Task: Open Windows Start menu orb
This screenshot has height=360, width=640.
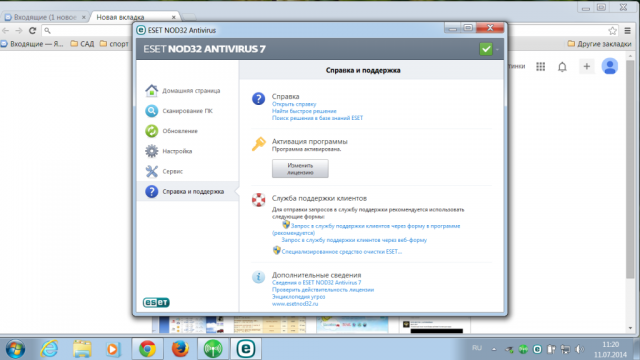Action: point(16,349)
